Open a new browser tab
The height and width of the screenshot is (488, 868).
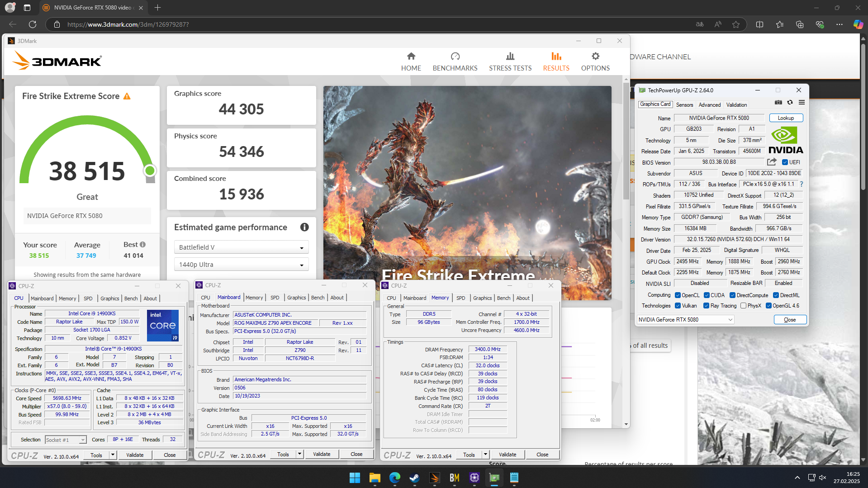(157, 8)
